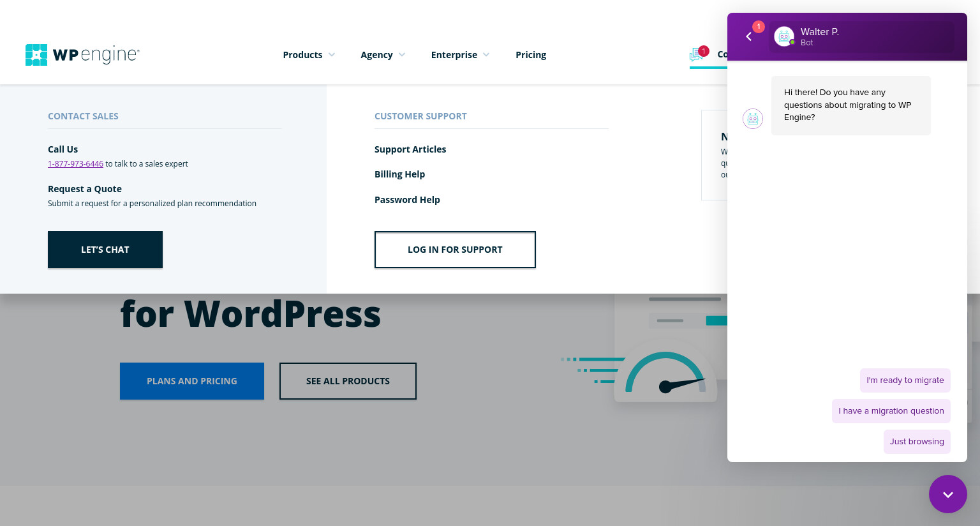The height and width of the screenshot is (526, 980).
Task: Choose "I have a migration question" reply
Action: coord(891,411)
